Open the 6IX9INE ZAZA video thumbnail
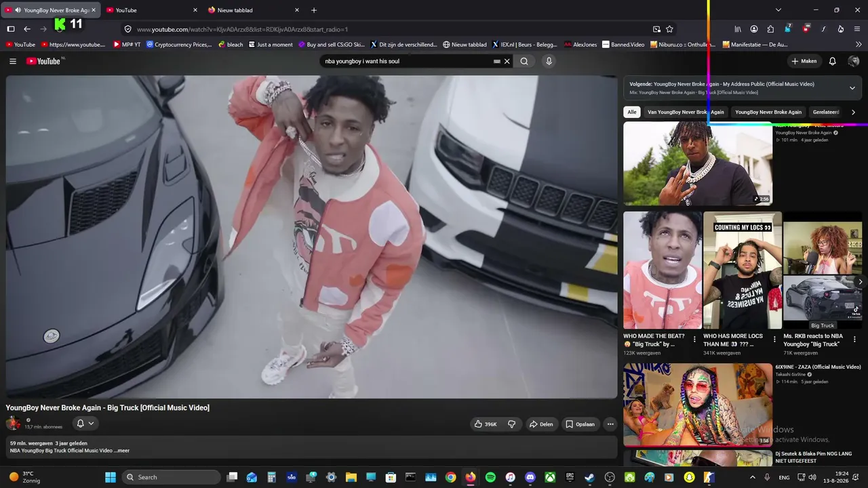Image resolution: width=868 pixels, height=488 pixels. point(698,405)
